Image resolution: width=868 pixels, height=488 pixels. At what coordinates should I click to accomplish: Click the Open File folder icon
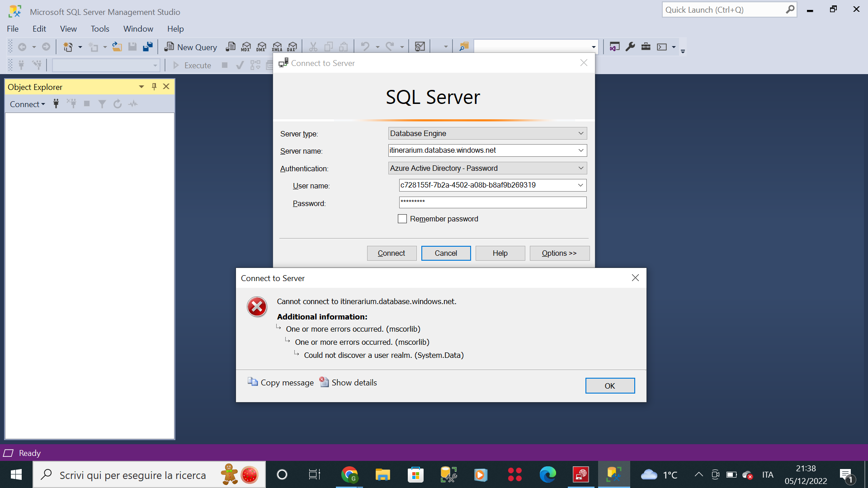click(117, 47)
